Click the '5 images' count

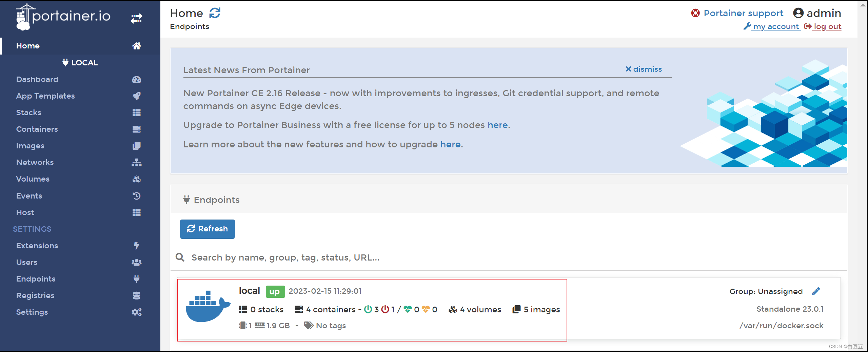coord(536,310)
